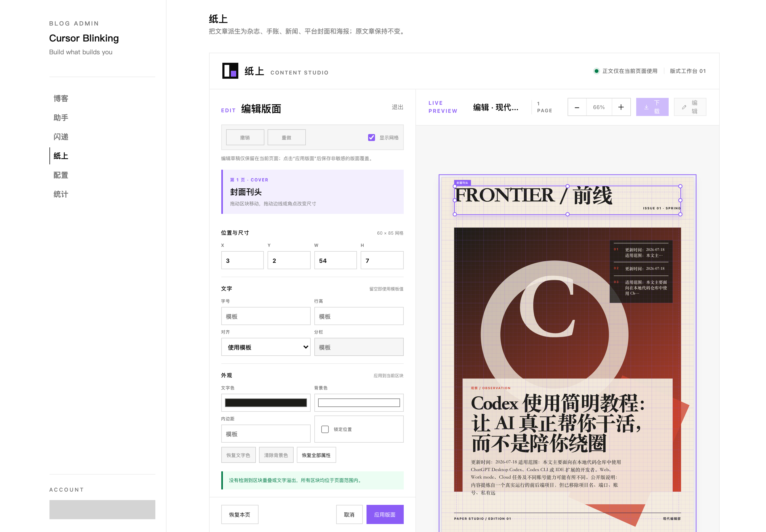The image size is (766, 532).
Task: Click the PAPER STUDIO / EDITION 01 footer
Action: [482, 518]
